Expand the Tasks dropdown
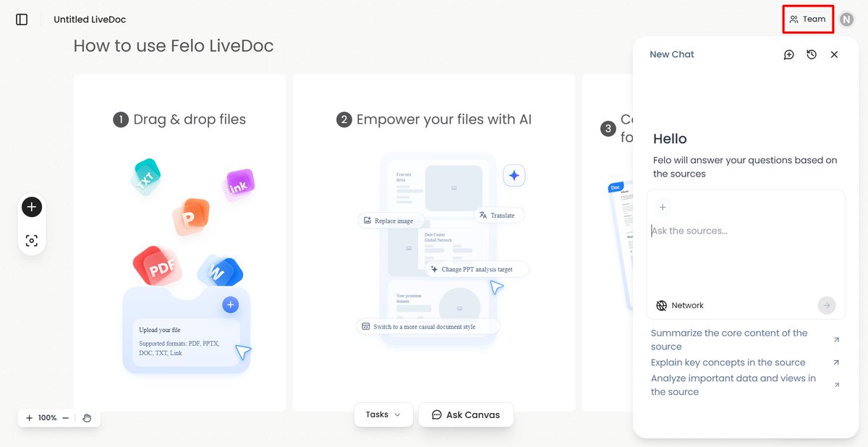This screenshot has width=868, height=447. pyautogui.click(x=383, y=414)
